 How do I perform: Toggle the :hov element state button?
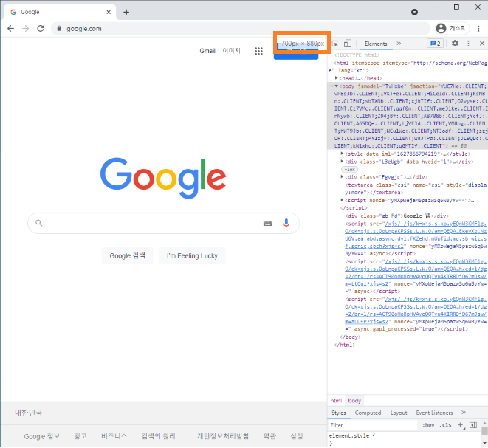point(428,425)
